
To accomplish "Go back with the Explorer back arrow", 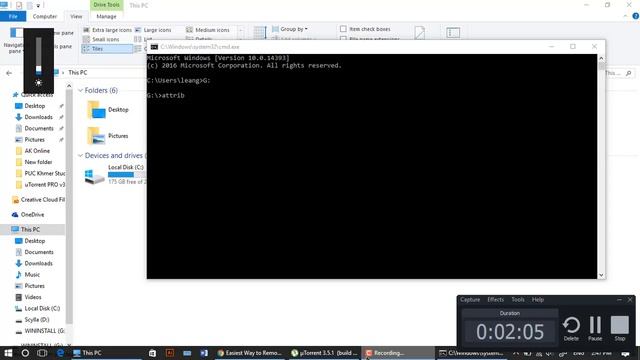I will [9, 73].
